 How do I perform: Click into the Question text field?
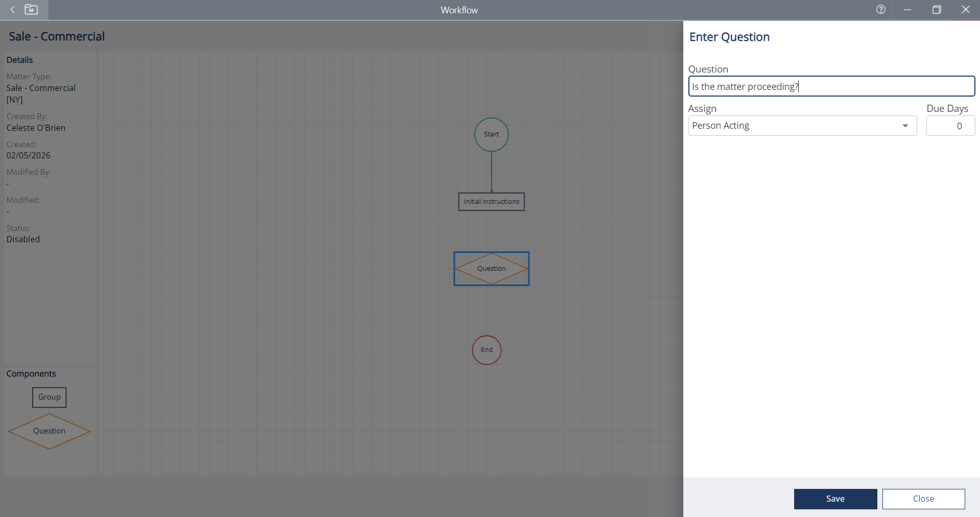831,86
